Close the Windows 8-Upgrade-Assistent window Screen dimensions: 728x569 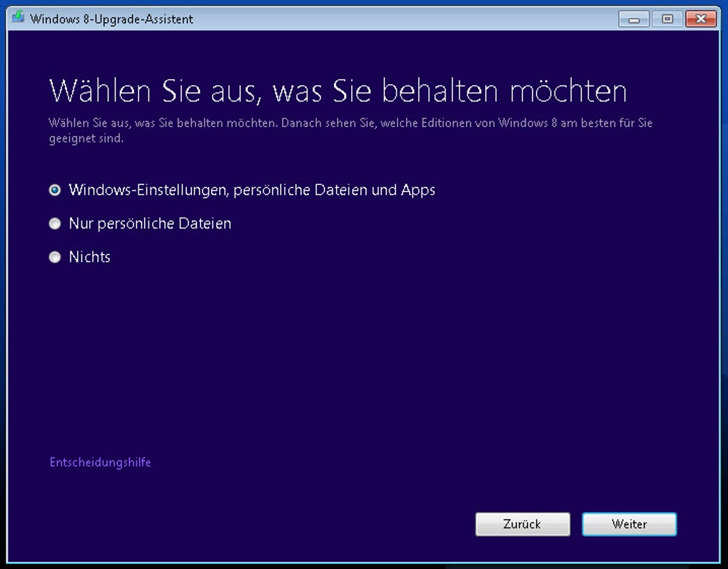701,19
